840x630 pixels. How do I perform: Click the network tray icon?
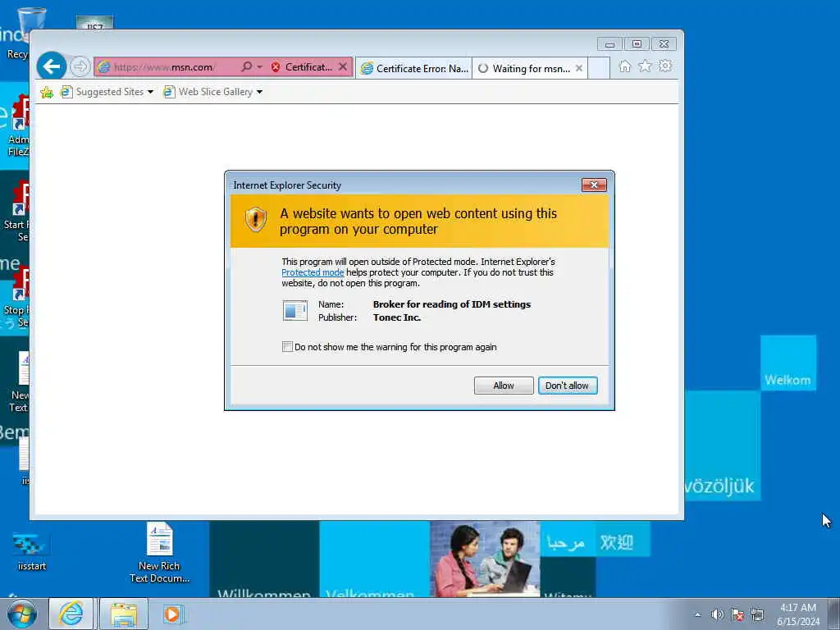(x=757, y=614)
